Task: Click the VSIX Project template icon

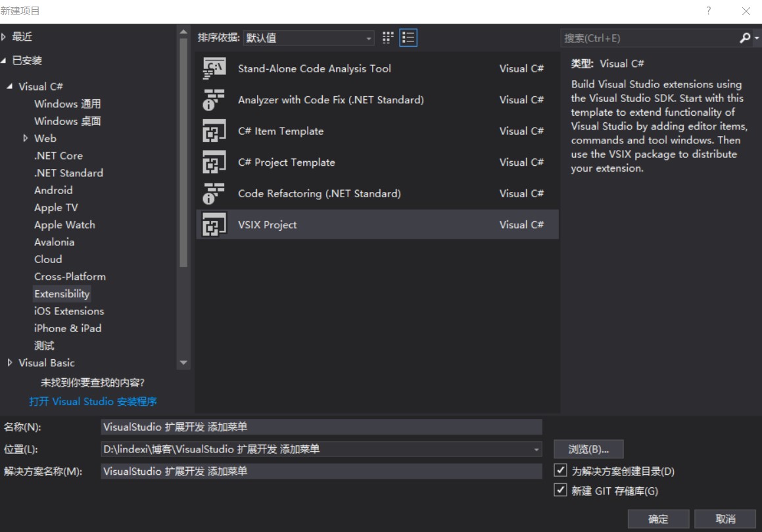Action: (x=214, y=225)
